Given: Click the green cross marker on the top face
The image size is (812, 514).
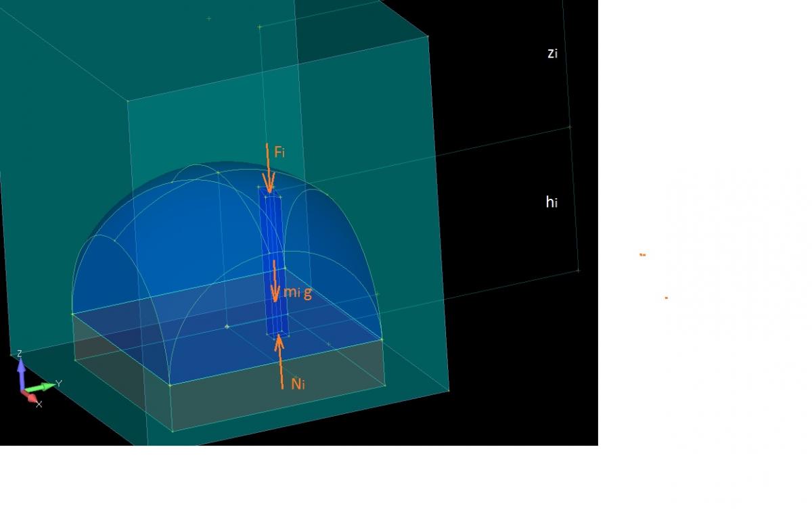Looking at the screenshot, I should [x=209, y=19].
